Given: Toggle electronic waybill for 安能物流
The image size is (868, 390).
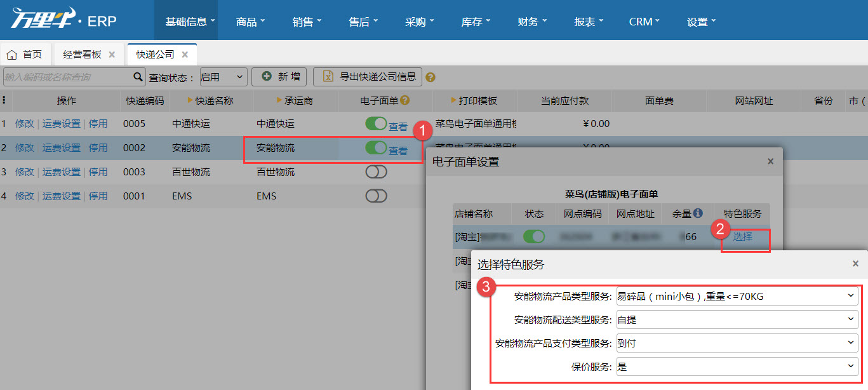Looking at the screenshot, I should (376, 147).
